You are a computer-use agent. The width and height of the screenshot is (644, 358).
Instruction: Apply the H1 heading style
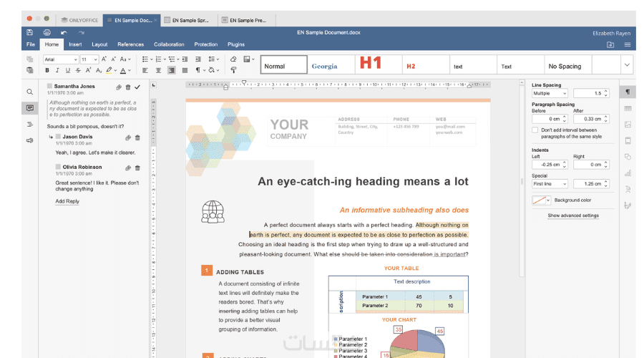379,64
